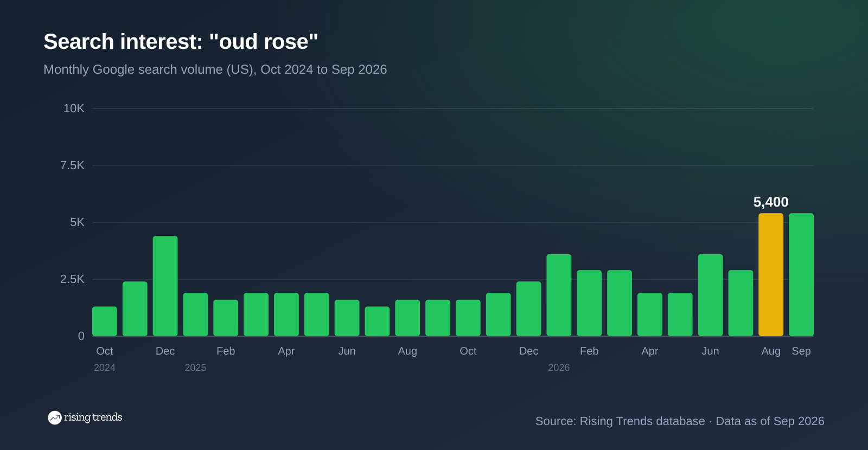The width and height of the screenshot is (868, 450).
Task: Click the "rising trends" brand wordmark
Action: click(x=93, y=417)
